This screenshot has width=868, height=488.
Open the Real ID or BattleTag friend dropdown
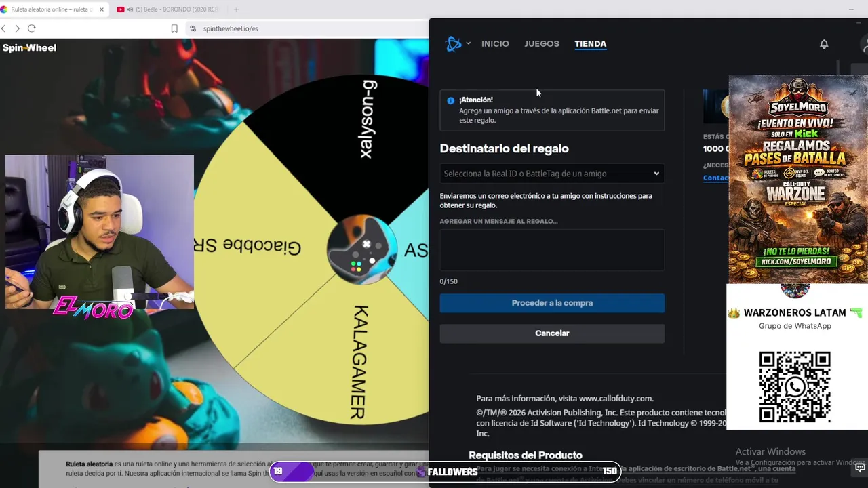[552, 174]
